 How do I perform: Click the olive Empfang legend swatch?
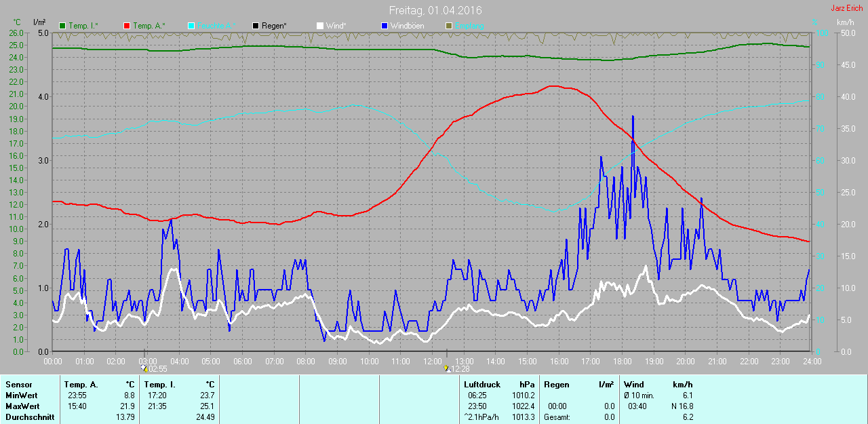click(x=448, y=26)
